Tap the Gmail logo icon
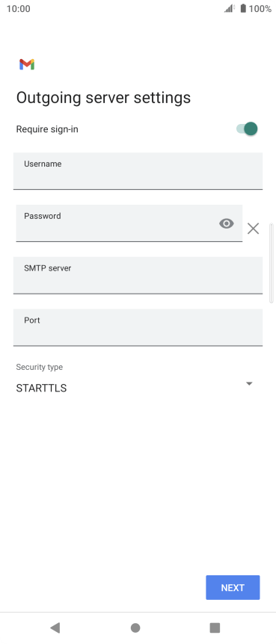 pos(27,64)
